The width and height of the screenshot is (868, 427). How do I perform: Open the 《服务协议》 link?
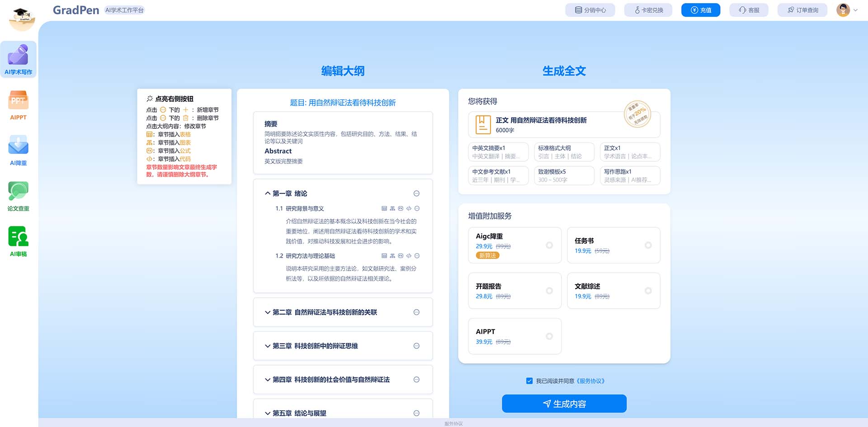click(591, 381)
